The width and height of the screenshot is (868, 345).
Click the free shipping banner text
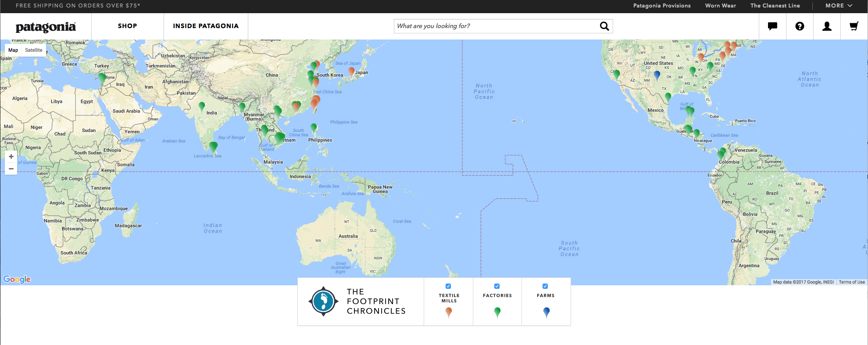click(78, 6)
